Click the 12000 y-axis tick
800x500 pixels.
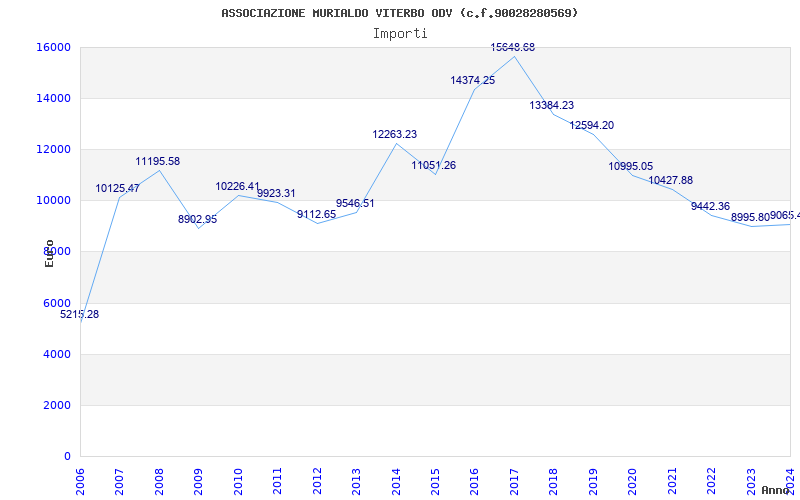pyautogui.click(x=53, y=149)
